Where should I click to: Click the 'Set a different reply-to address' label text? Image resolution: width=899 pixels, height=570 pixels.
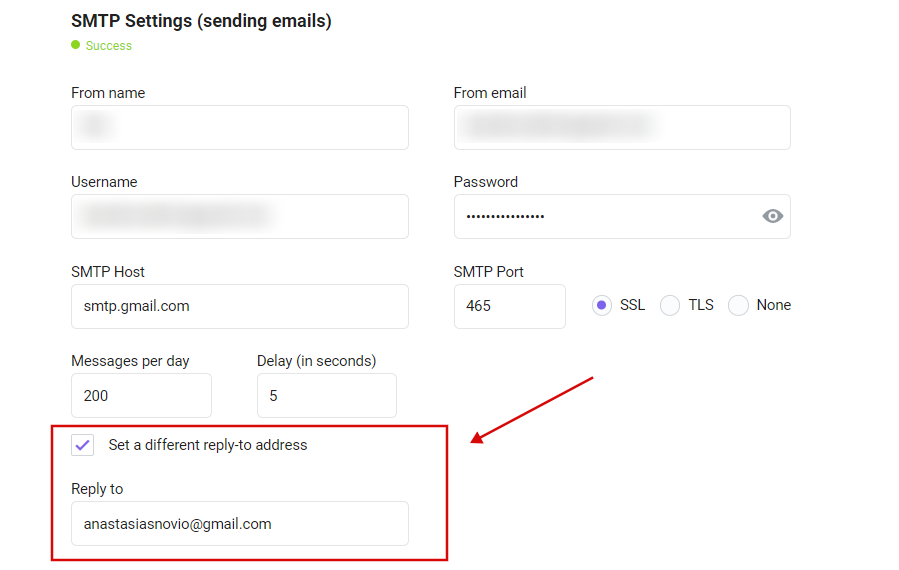coord(208,445)
